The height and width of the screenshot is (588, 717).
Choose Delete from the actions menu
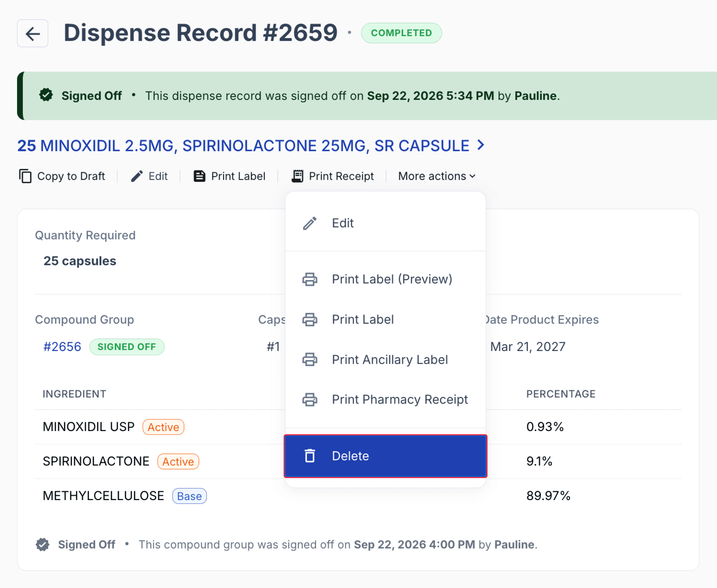coord(385,456)
